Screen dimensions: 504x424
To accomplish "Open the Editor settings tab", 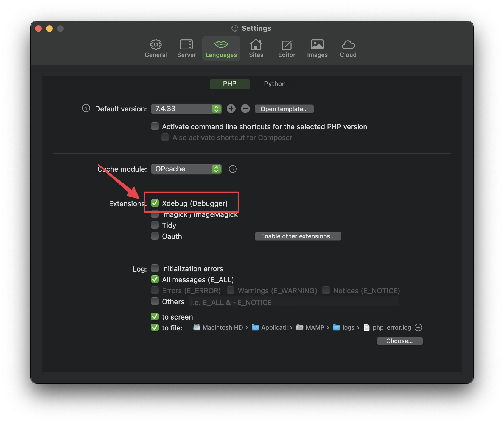I will 287,49.
